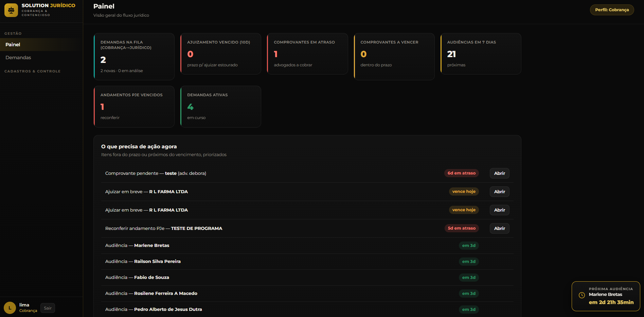644x317 pixels.
Task: Click the Perfil: Cobrança profile button
Action: (x=612, y=10)
